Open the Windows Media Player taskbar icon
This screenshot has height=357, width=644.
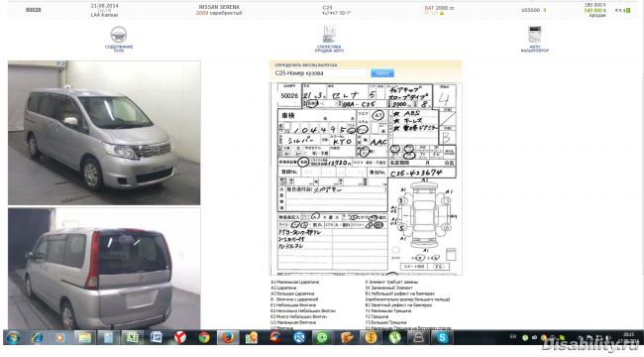(60, 338)
